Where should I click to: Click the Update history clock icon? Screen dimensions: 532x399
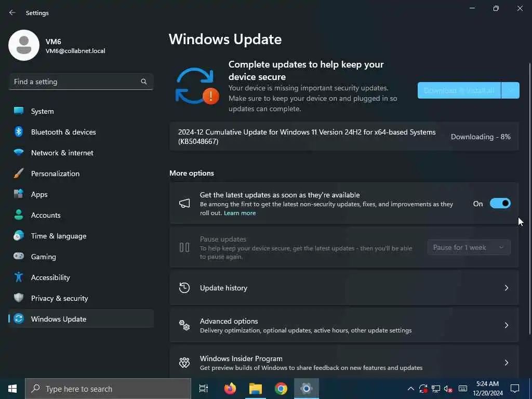184,288
